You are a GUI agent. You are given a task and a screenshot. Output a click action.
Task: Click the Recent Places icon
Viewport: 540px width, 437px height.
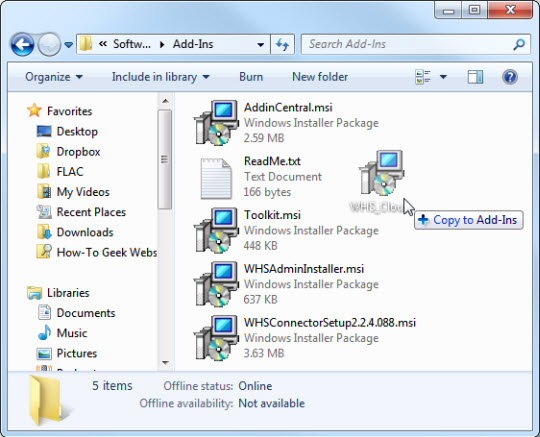[44, 212]
